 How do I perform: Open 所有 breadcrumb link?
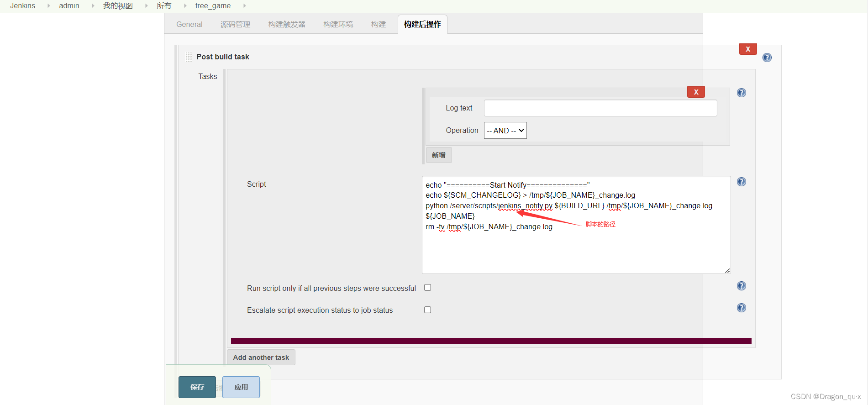point(164,6)
